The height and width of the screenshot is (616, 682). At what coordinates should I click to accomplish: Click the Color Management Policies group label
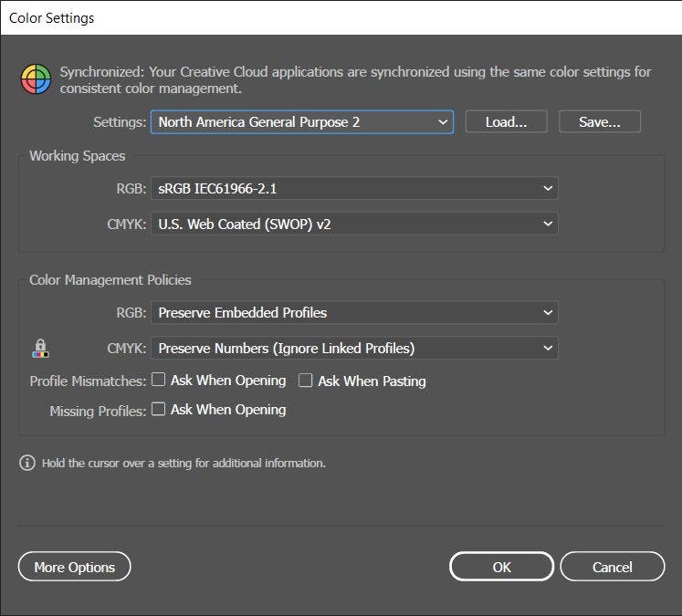tap(110, 280)
